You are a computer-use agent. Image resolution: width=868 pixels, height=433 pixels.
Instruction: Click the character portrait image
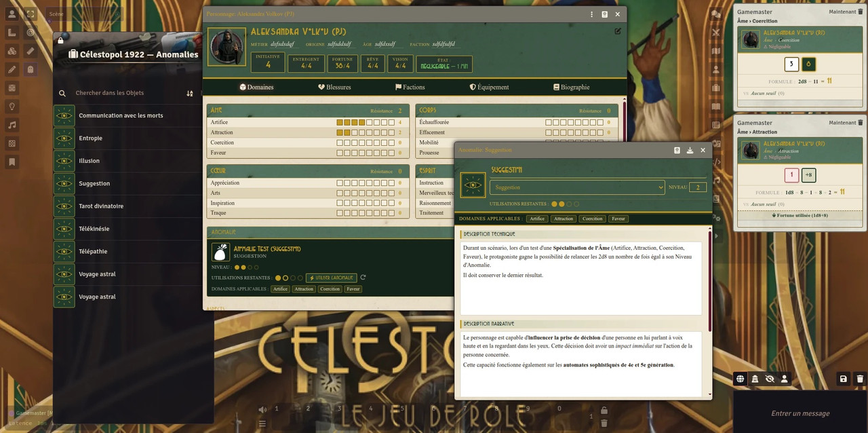coord(226,47)
